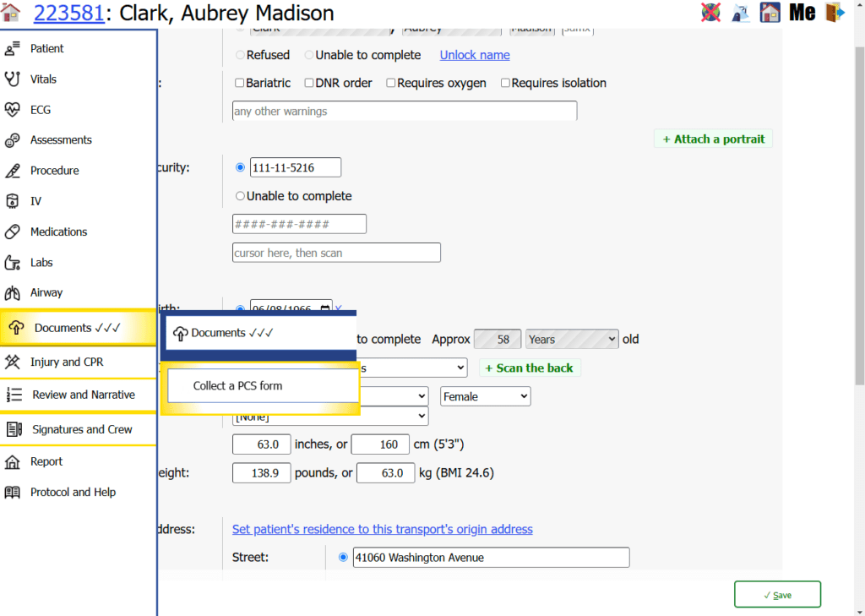Viewport: 865px width, 616px height.
Task: Enable the Bariatric checkbox
Action: 239,83
